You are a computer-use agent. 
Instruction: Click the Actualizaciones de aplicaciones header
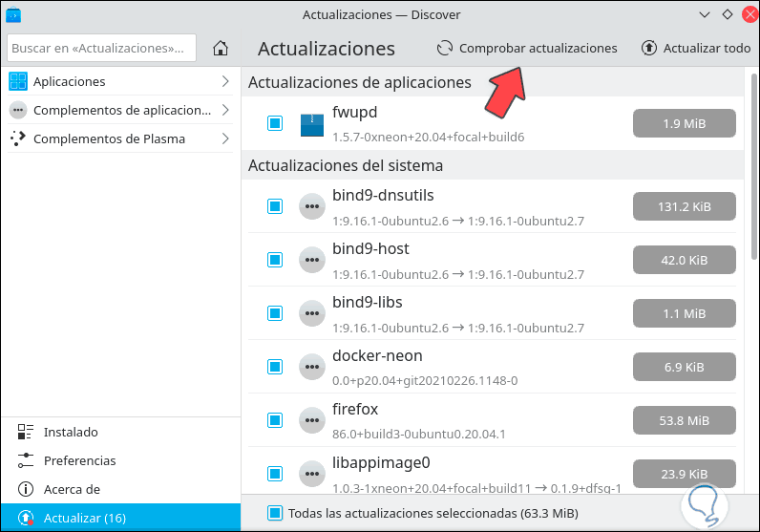pos(359,82)
